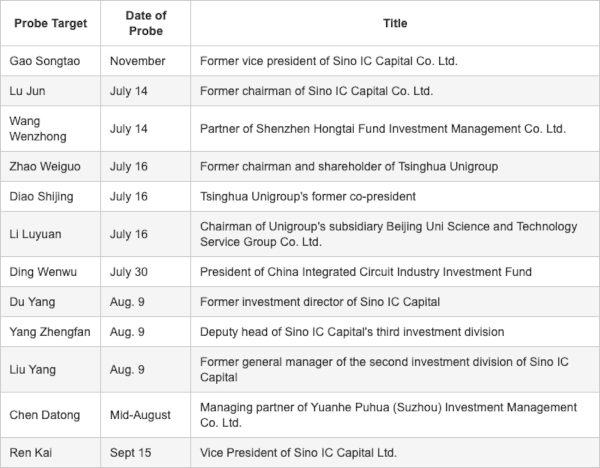Select the Zhao Weiguo name cell
Viewport: 600px width, 468px height.
point(43,166)
